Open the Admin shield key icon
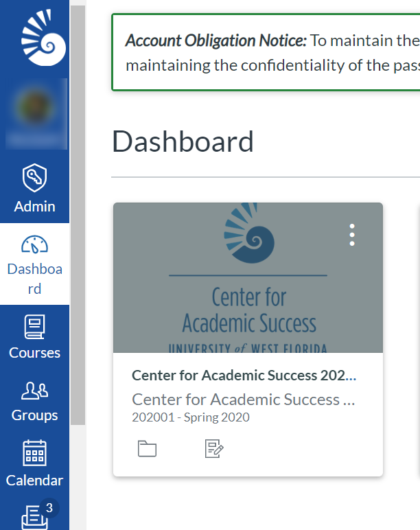The image size is (420, 530). (34, 178)
